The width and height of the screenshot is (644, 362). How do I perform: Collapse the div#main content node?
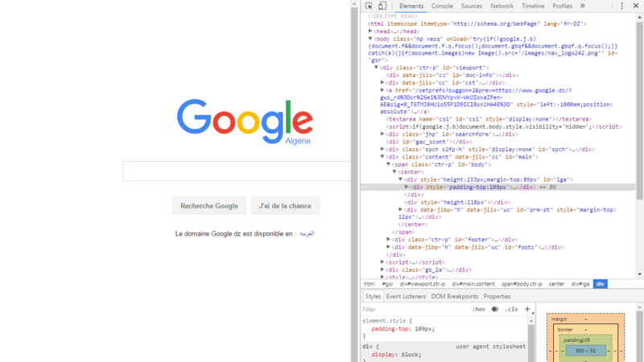click(x=382, y=156)
